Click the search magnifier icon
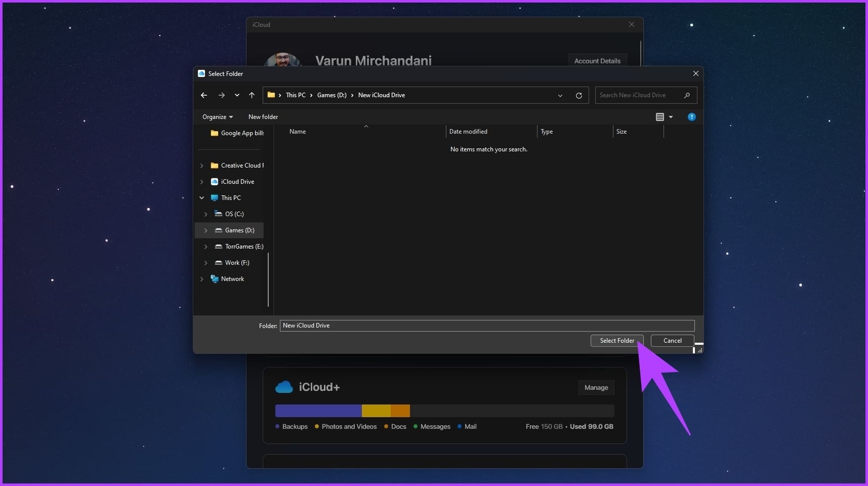The image size is (868, 486). point(687,95)
